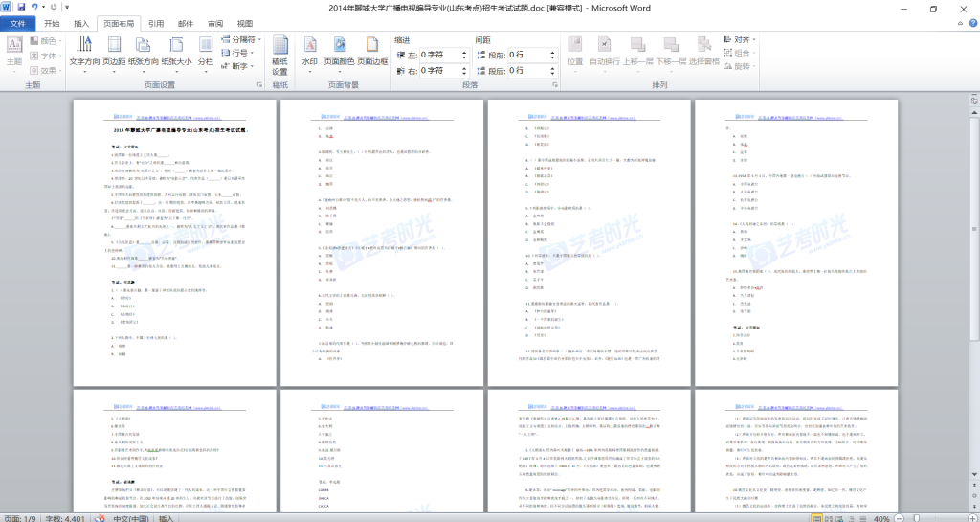
Task: Click inside the 左 indent input field
Action: coord(443,55)
